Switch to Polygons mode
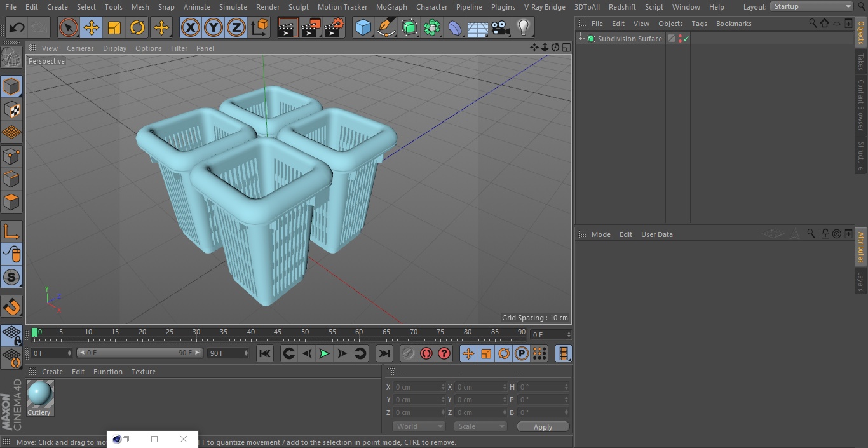The width and height of the screenshot is (868, 448). pyautogui.click(x=11, y=202)
